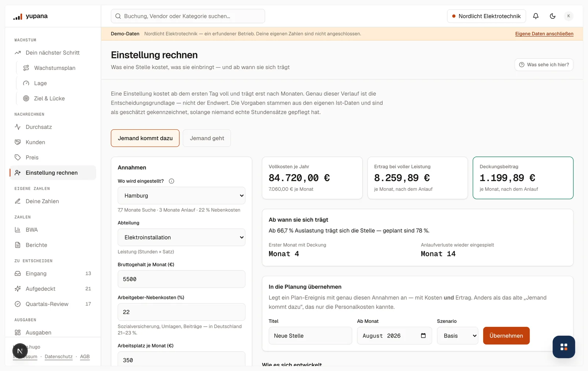The image size is (588, 371).
Task: Focus the Buchung, Vendor search field
Action: (188, 16)
